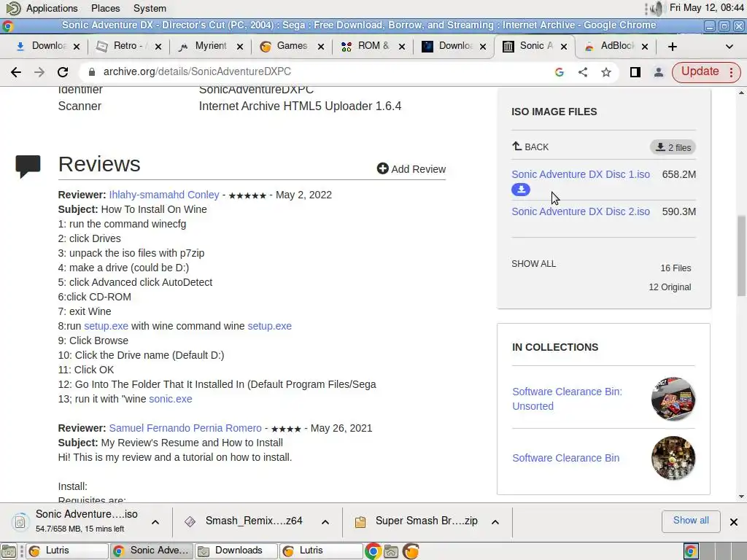The width and height of the screenshot is (747, 560).
Task: Click show desktop icon in bottom panel
Action: click(9, 551)
